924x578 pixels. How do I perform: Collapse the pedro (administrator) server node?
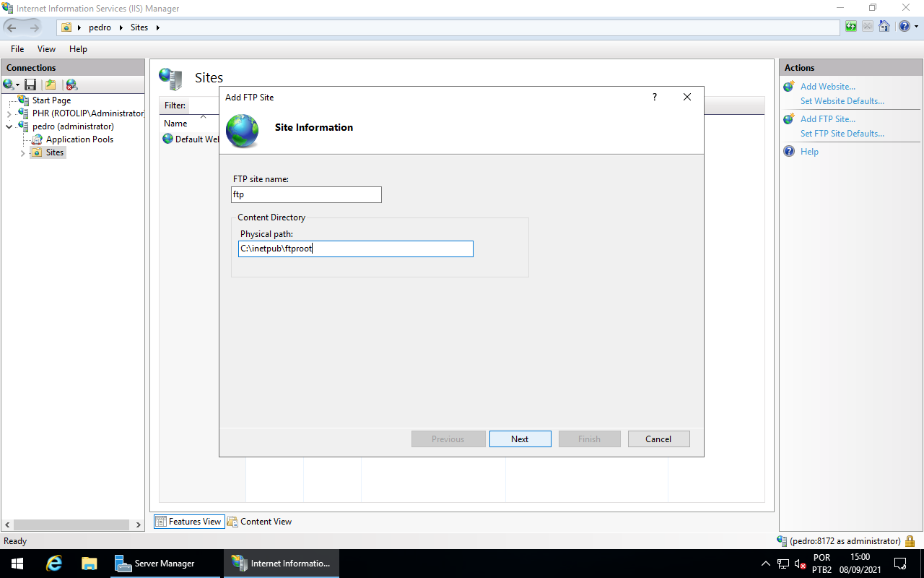click(9, 126)
